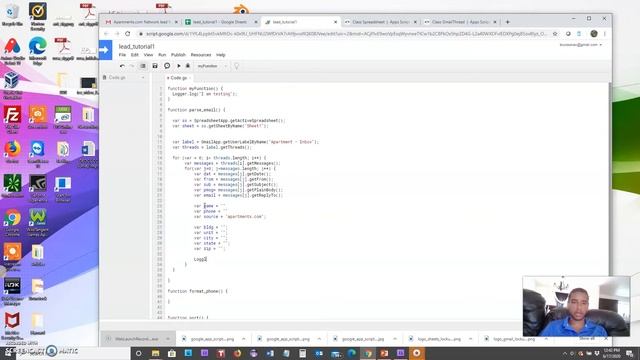
Task: Click the function parse_email line in editor
Action: tap(196, 110)
